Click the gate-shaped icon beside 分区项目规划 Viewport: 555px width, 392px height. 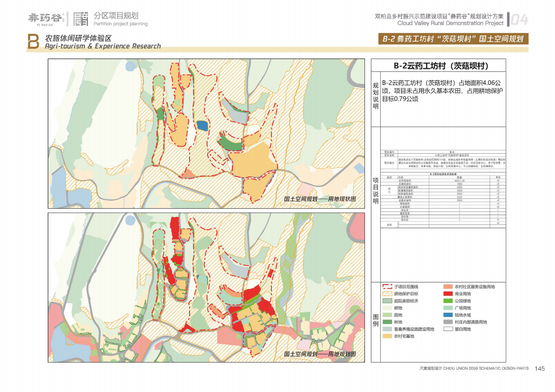point(81,19)
